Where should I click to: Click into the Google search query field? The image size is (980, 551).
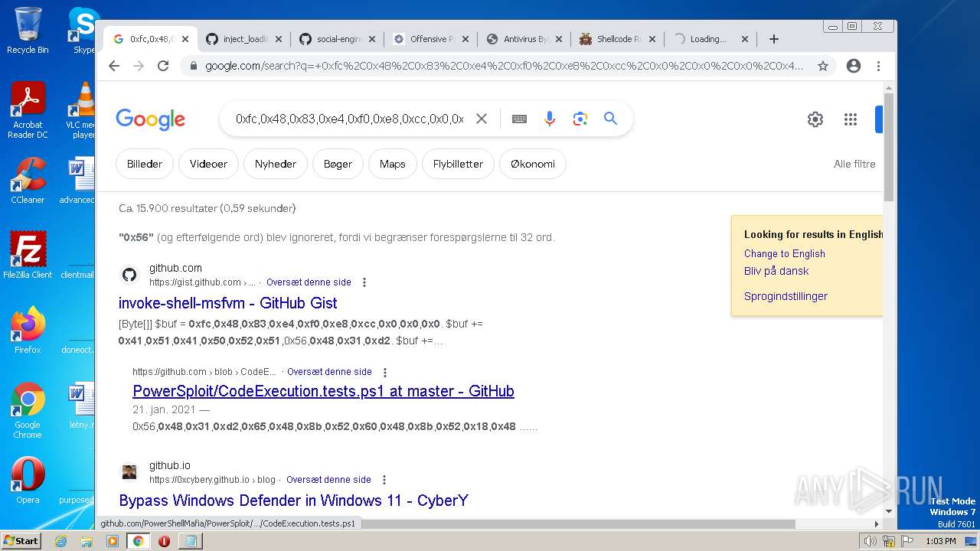349,119
